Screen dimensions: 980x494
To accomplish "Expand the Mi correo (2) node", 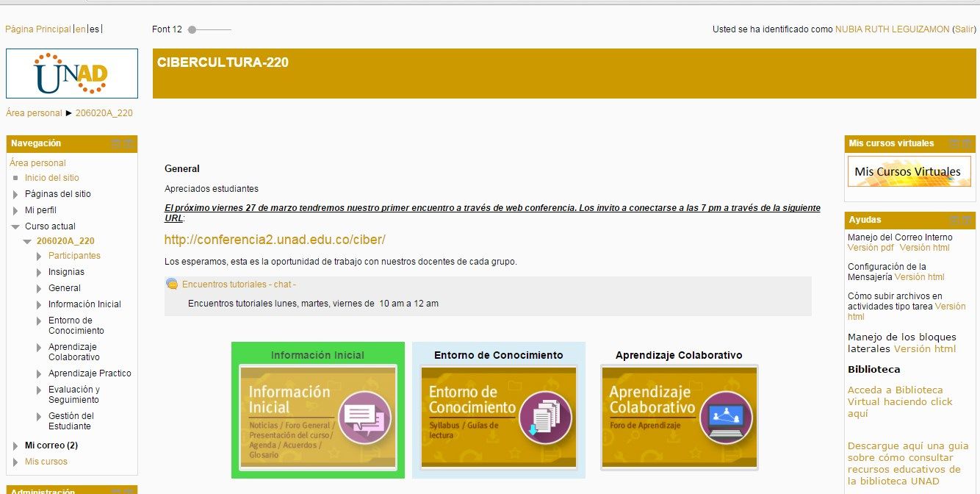I will pos(15,445).
